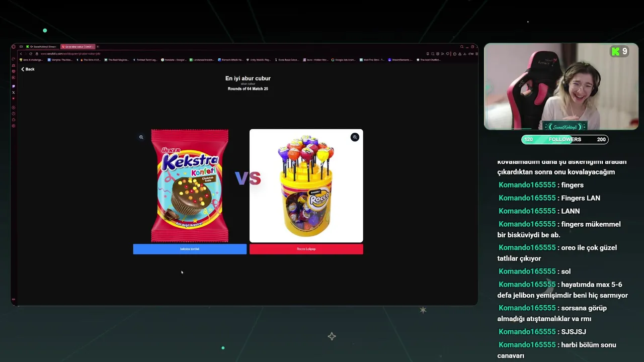Open The best Chatbot bookmark
Screen dimensions: 644x362
429,60
